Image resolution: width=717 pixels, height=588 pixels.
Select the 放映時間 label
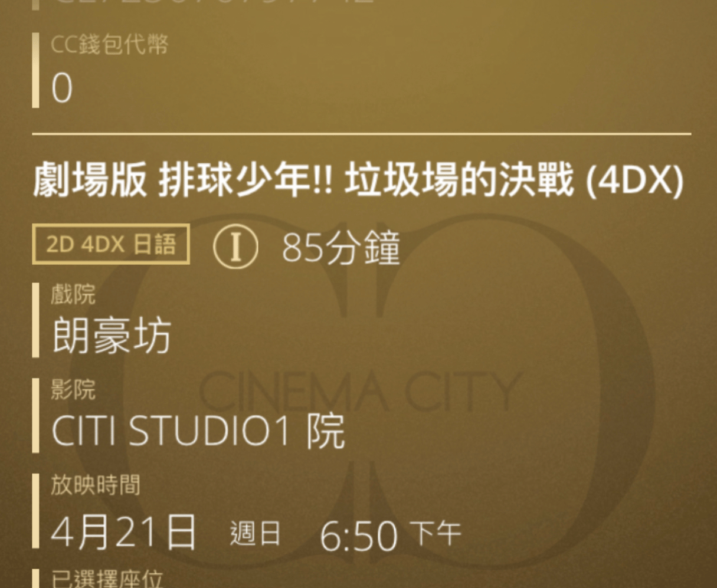pyautogui.click(x=96, y=485)
